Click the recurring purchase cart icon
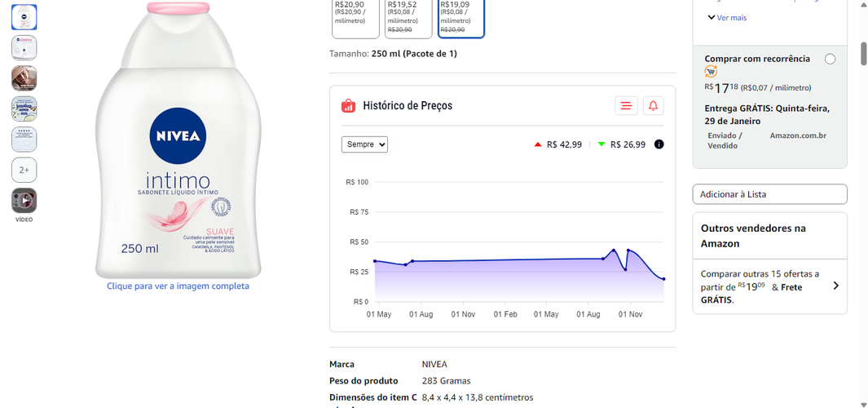The height and width of the screenshot is (408, 868). click(x=711, y=72)
